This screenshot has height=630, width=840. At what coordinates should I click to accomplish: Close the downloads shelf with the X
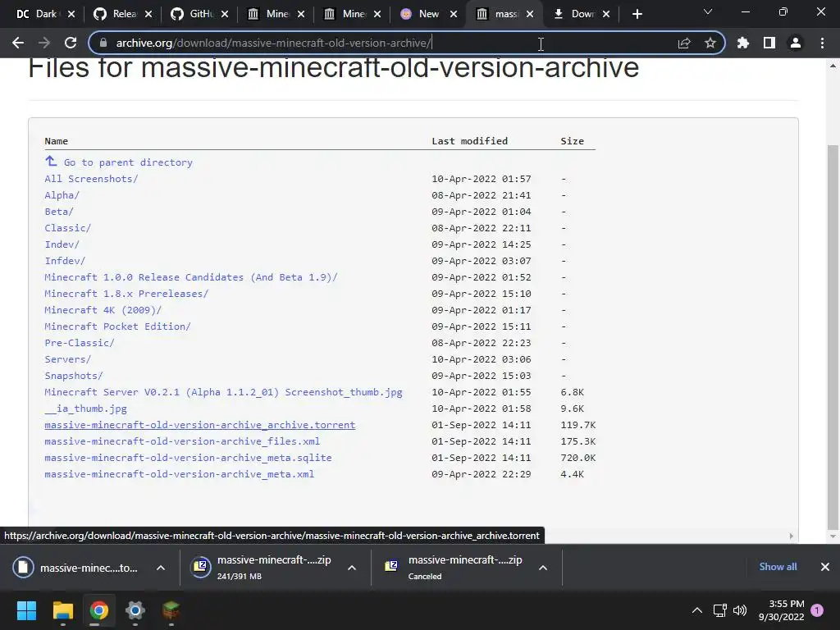(x=825, y=567)
